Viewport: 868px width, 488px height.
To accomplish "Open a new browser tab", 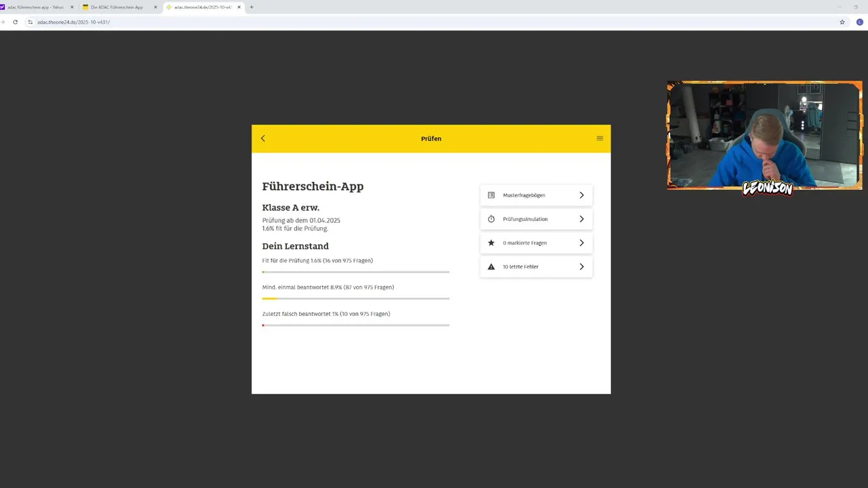I will [x=252, y=7].
